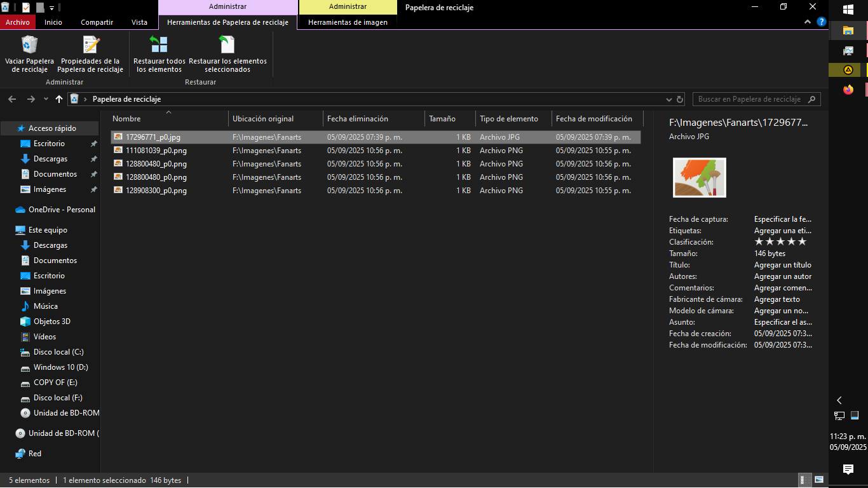The width and height of the screenshot is (868, 488).
Task: Collapse the ribbon with chevron arrow
Action: 808,22
